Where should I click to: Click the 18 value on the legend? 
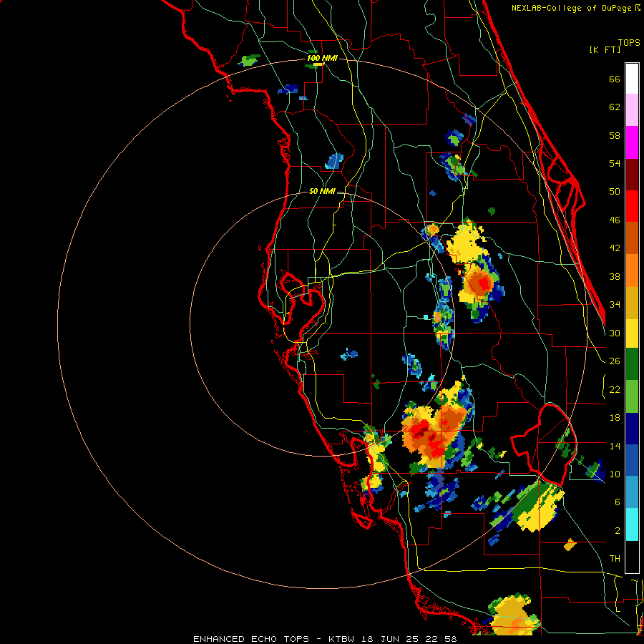point(615,418)
